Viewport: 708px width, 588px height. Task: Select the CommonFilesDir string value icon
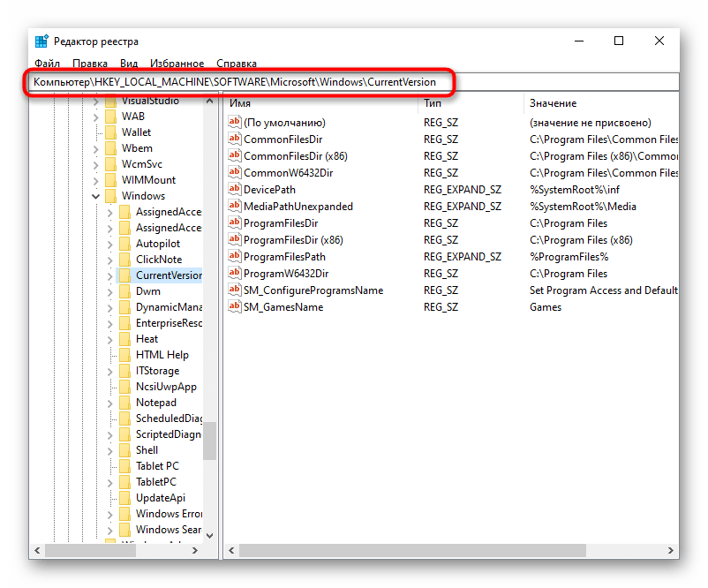click(235, 139)
